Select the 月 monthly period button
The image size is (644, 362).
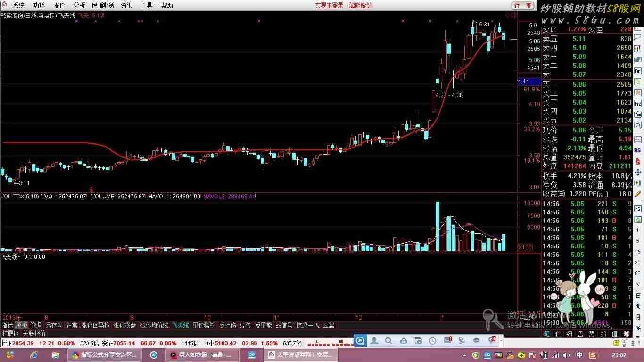pos(638,316)
